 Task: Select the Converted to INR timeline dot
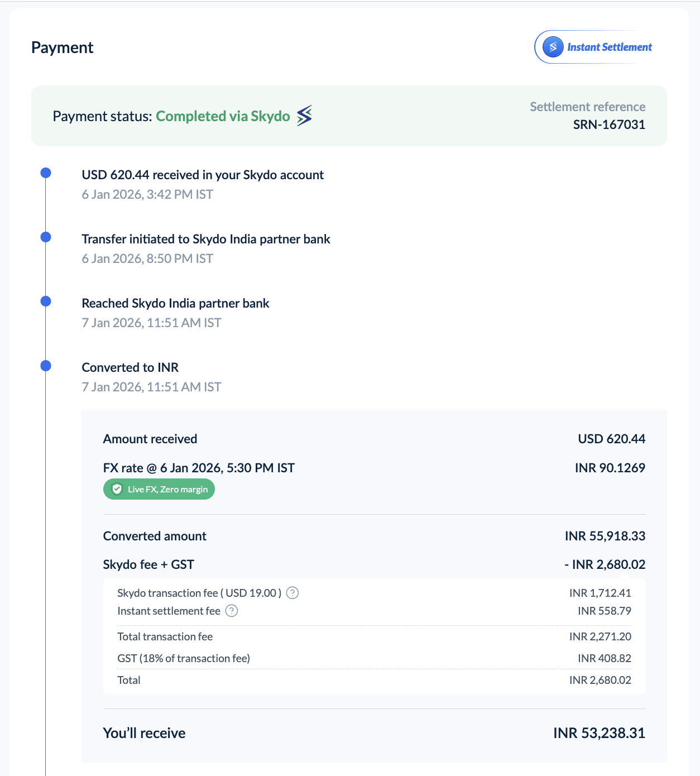tap(46, 366)
